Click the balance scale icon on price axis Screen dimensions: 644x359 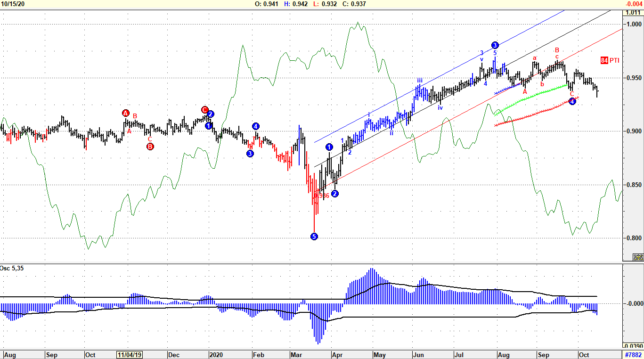pyautogui.click(x=638, y=257)
